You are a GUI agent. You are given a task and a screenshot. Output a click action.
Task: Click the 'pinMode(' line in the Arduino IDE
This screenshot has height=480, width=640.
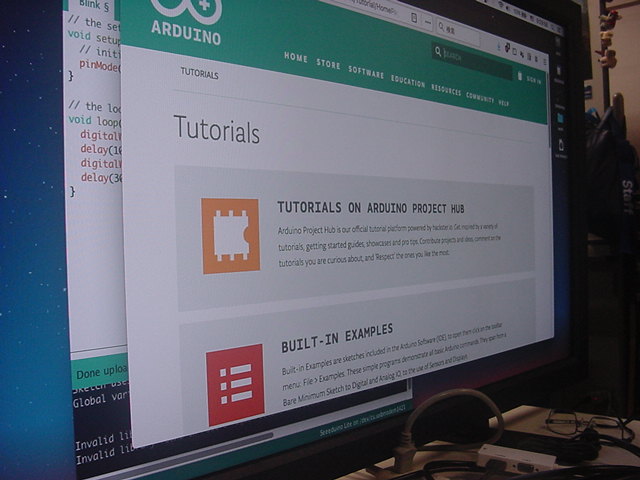point(100,65)
